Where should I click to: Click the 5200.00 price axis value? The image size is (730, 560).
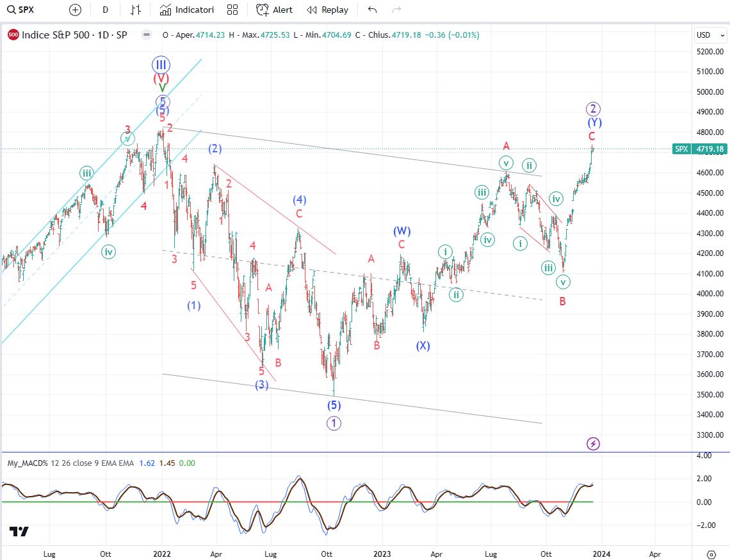(x=710, y=52)
